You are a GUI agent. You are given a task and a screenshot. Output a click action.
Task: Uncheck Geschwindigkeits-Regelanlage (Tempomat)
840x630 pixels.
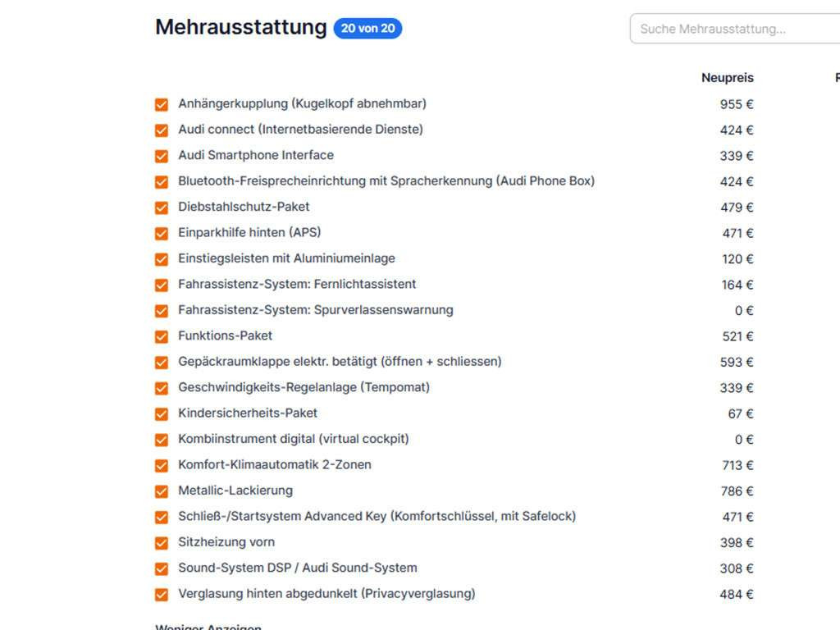click(x=162, y=388)
